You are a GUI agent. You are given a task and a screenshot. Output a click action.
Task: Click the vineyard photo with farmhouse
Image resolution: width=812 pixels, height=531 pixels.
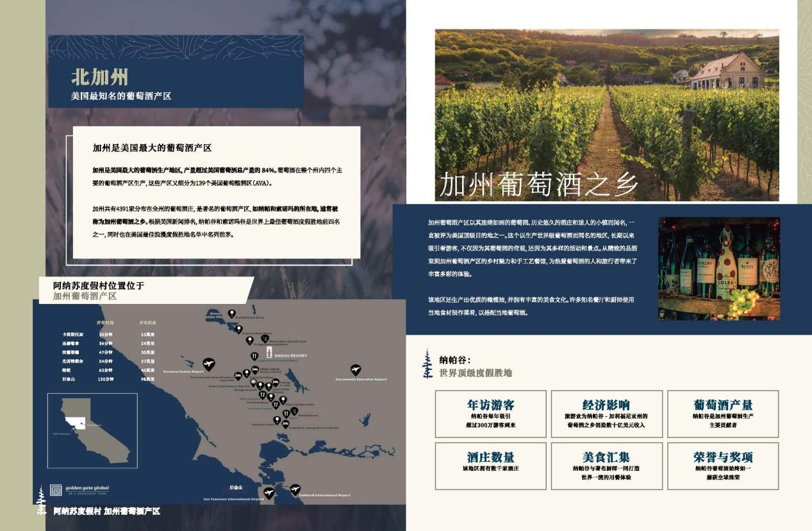[606, 115]
